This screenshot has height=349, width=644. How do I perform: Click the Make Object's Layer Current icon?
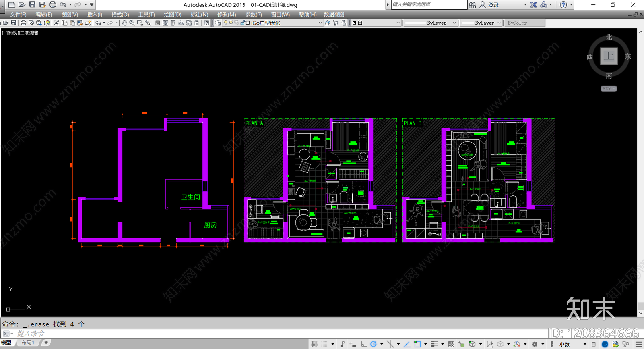(x=328, y=23)
